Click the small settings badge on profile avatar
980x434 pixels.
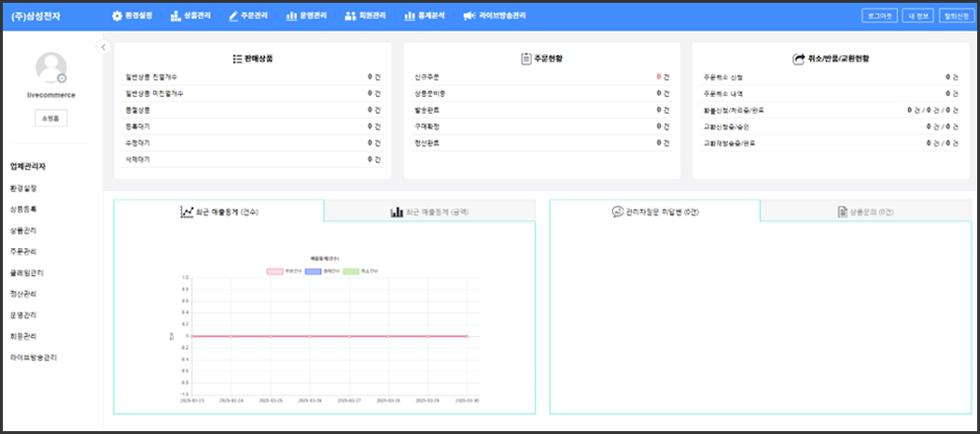(x=62, y=78)
